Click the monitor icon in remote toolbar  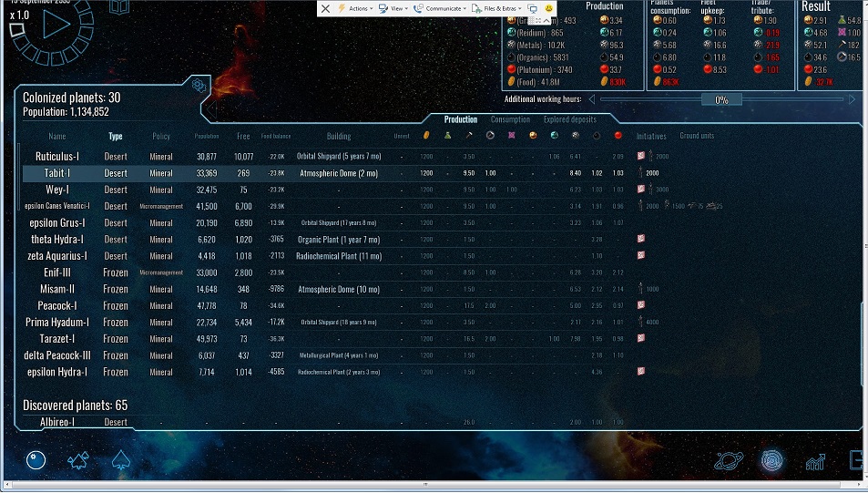tap(533, 8)
